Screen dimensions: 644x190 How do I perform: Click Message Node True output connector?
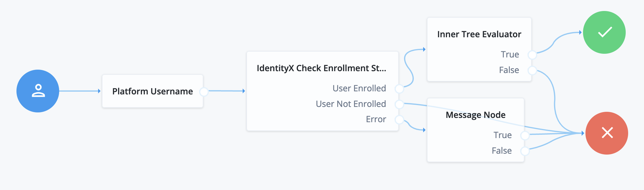525,135
